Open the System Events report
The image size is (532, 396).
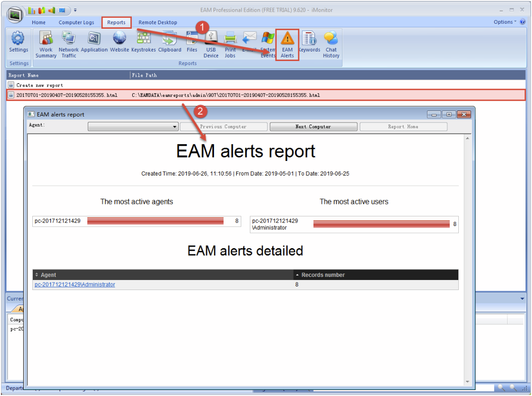(268, 44)
